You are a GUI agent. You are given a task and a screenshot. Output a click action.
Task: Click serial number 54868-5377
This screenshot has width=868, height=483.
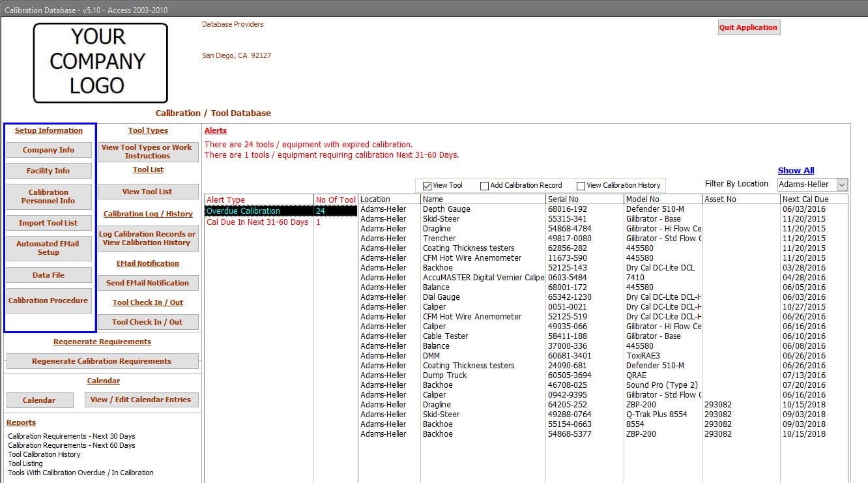pos(570,434)
